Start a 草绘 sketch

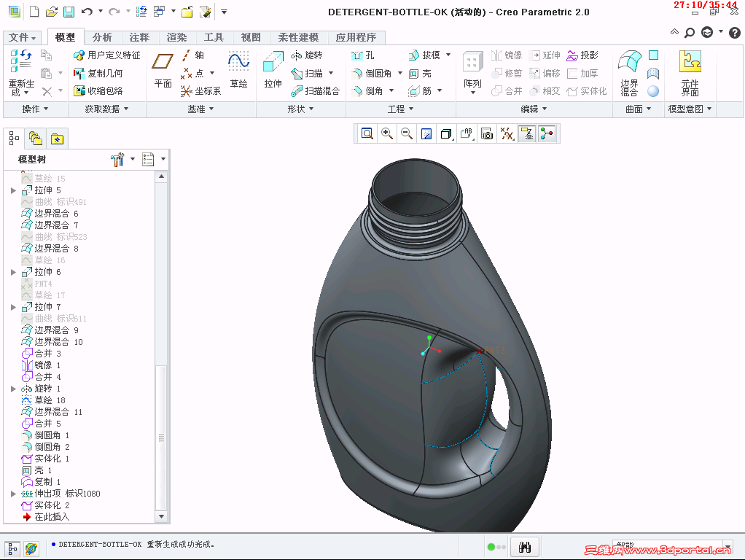coord(238,70)
